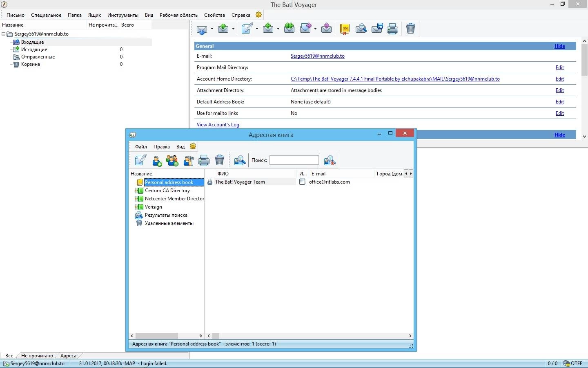This screenshot has width=588, height=368.
Task: Click the find contact magnifier icon
Action: tap(240, 161)
